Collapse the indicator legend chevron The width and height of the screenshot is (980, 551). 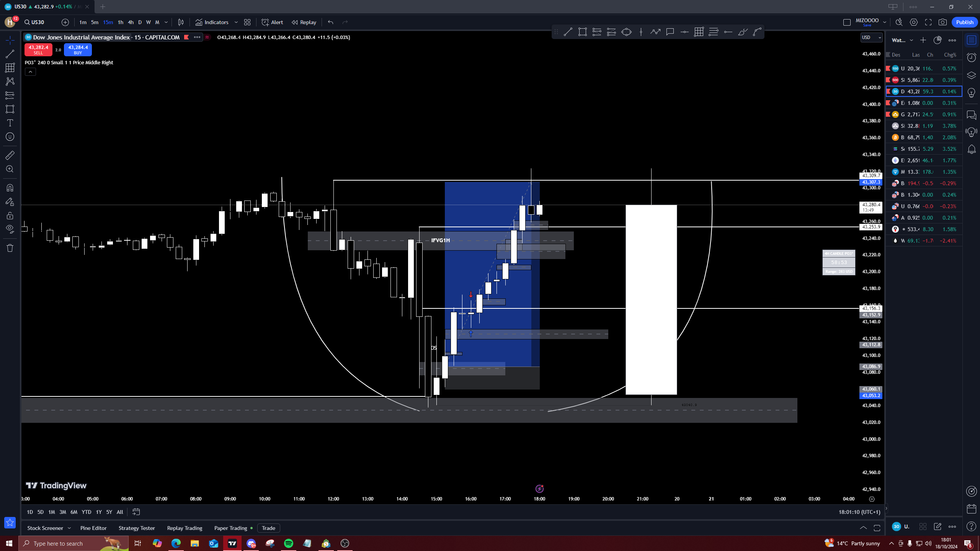coord(30,72)
